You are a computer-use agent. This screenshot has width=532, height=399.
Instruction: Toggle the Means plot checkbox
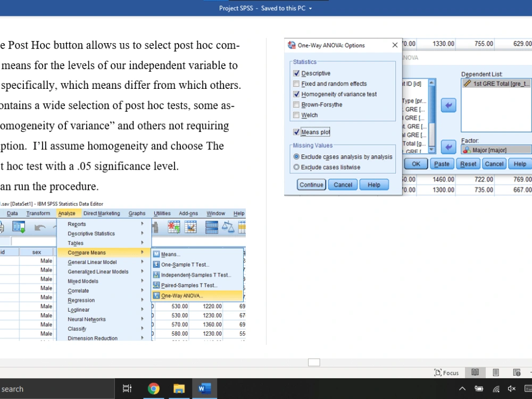point(296,132)
